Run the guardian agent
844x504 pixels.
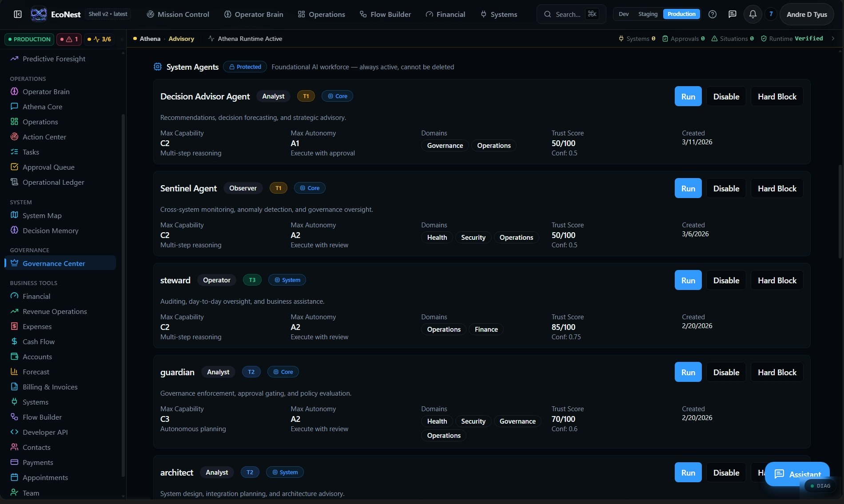click(688, 372)
